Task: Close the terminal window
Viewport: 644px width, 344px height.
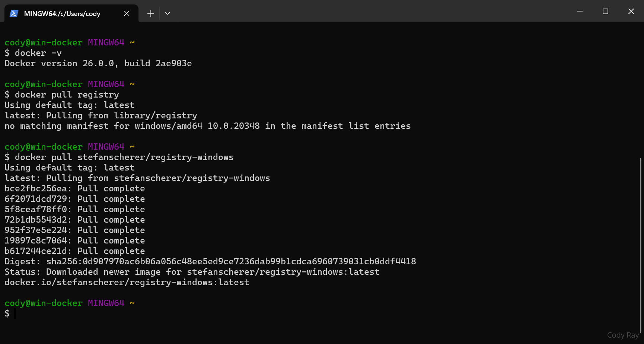Action: coord(631,12)
